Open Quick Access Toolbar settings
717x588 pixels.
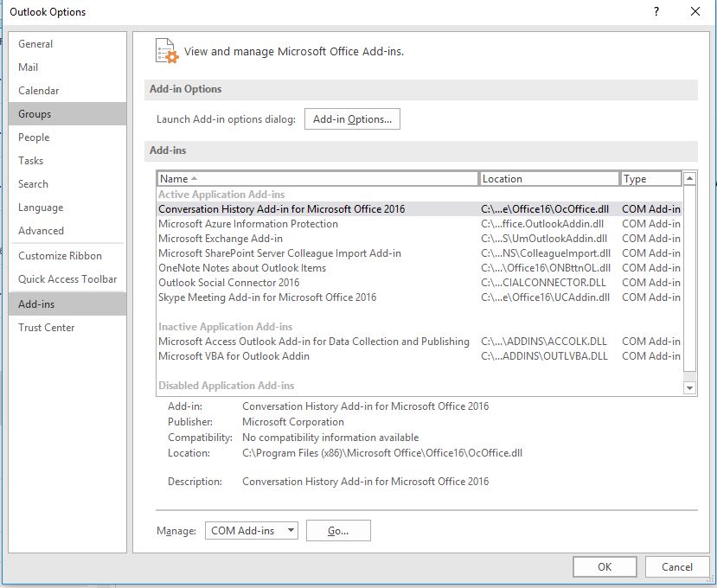coord(67,279)
